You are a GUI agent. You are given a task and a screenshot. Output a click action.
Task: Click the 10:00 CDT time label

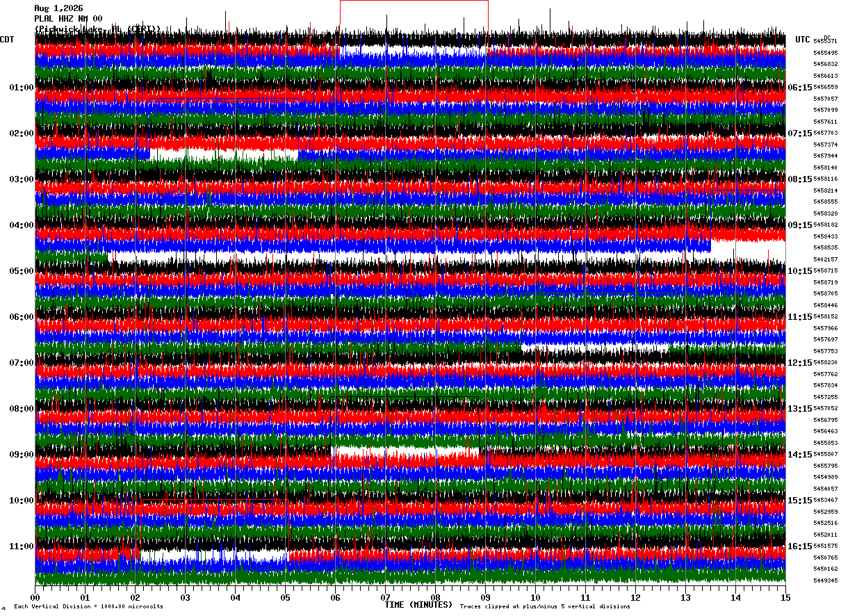[22, 501]
